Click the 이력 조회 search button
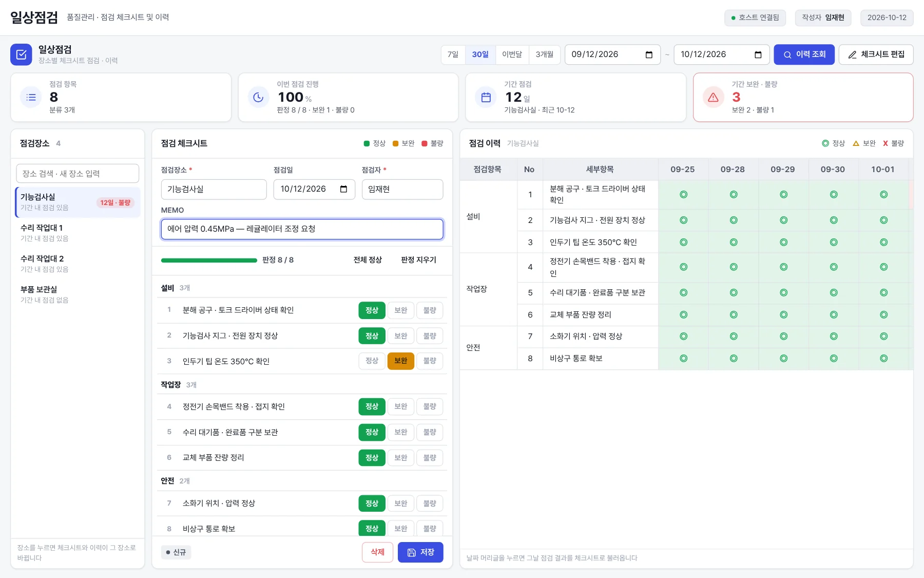Screen dimensions: 924x578 click(804, 54)
